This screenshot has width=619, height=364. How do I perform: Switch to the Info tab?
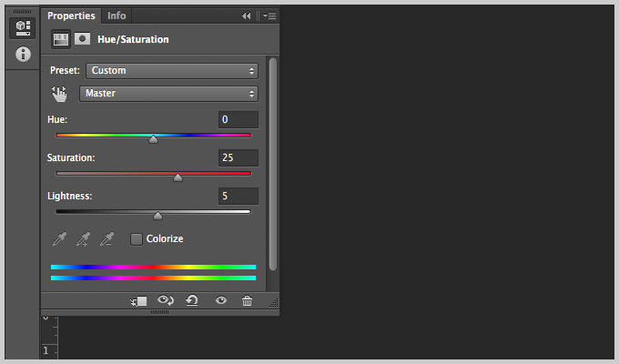[117, 15]
